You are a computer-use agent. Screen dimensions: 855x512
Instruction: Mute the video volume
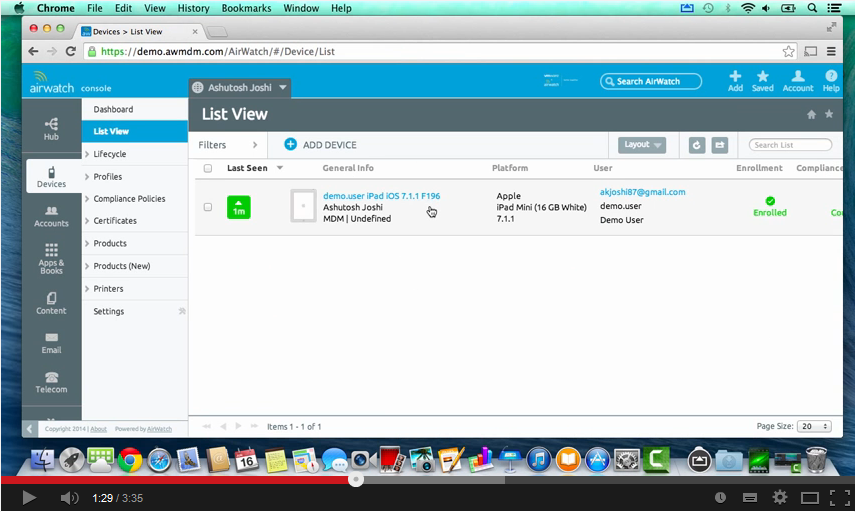[x=69, y=498]
